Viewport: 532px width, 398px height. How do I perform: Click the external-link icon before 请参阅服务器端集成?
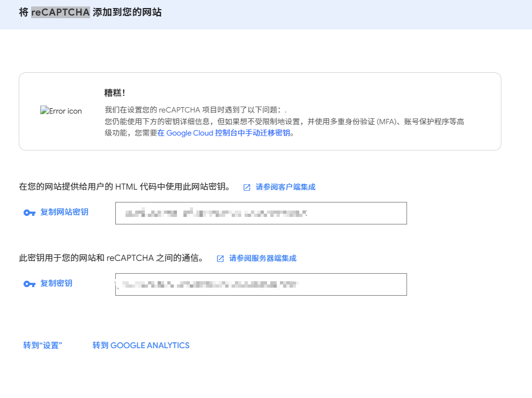click(220, 258)
